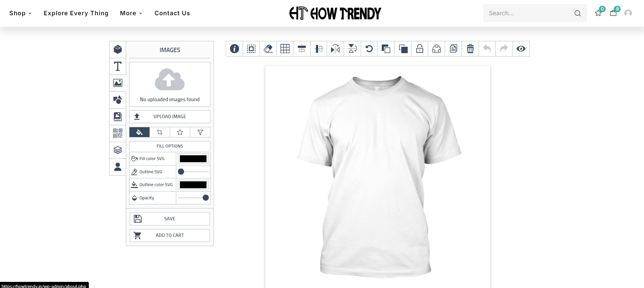
Task: Click the send to back icon
Action: [403, 49]
